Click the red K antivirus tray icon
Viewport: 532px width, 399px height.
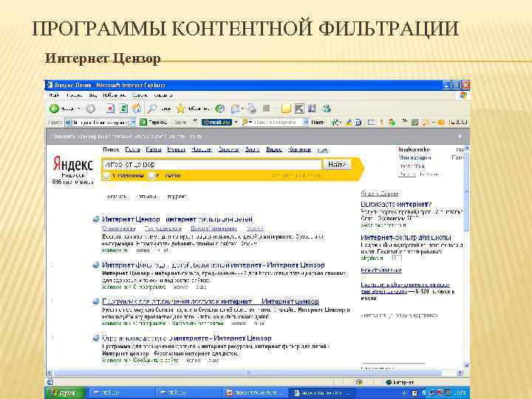click(440, 393)
